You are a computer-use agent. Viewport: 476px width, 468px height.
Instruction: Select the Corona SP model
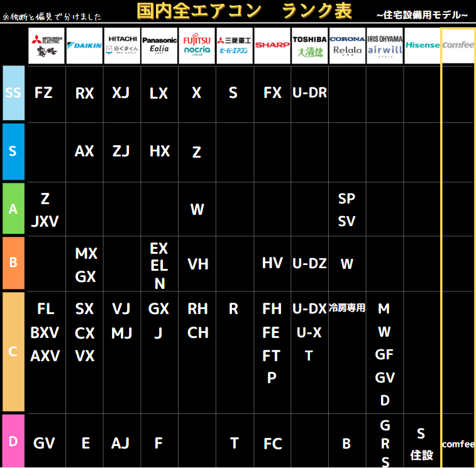pyautogui.click(x=346, y=199)
